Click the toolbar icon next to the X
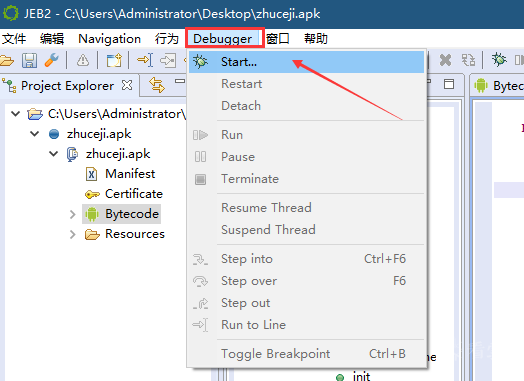524x381 pixels. (x=468, y=60)
